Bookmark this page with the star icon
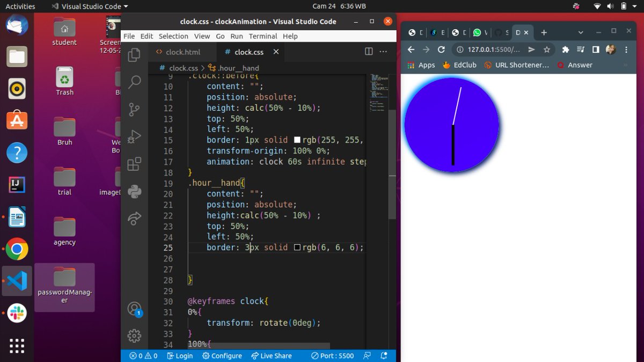Image resolution: width=644 pixels, height=362 pixels. pos(547,49)
